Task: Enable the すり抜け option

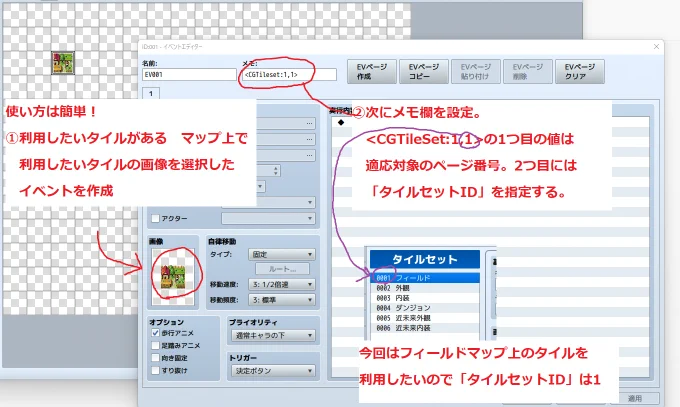Action: pos(155,371)
